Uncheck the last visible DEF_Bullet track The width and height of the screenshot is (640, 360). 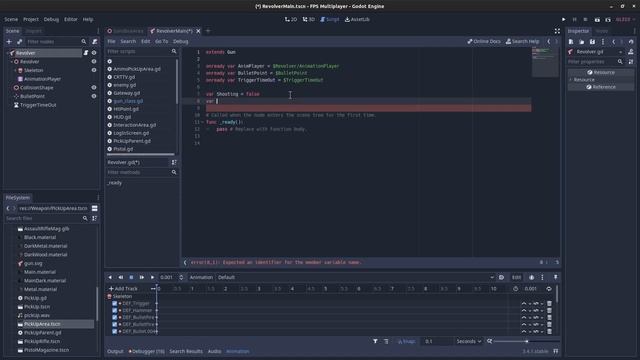point(115,331)
